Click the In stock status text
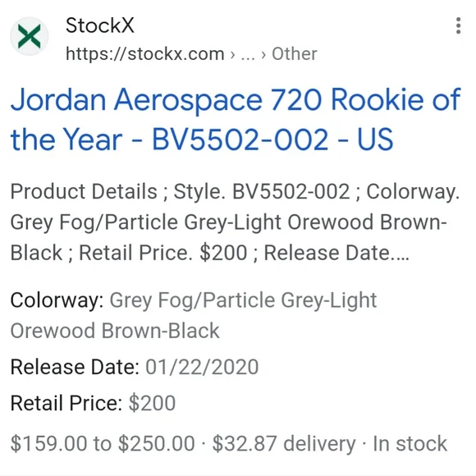The image size is (476, 476). click(x=410, y=443)
